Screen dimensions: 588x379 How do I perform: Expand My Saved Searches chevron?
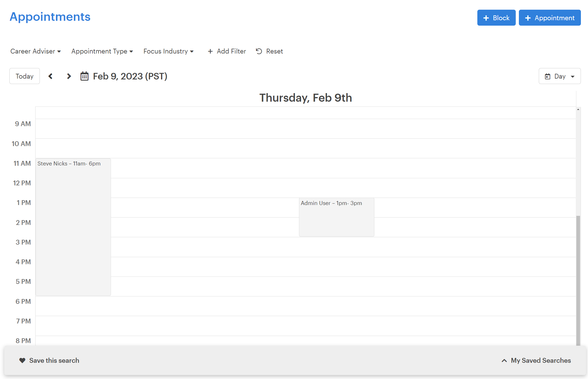[x=504, y=360]
